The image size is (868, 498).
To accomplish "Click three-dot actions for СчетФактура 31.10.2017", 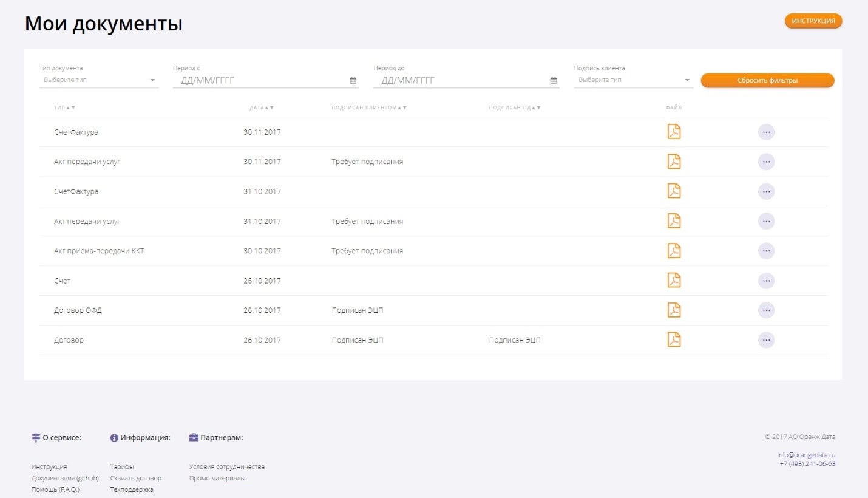I will [x=766, y=192].
